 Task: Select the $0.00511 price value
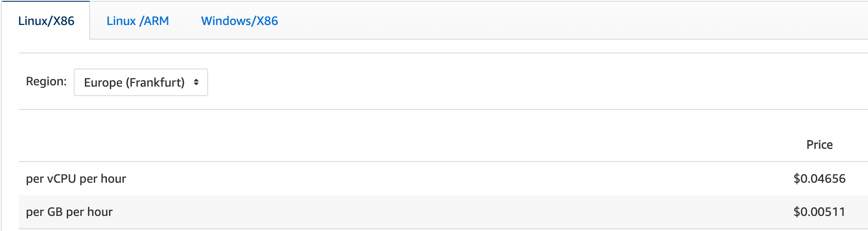pyautogui.click(x=819, y=212)
